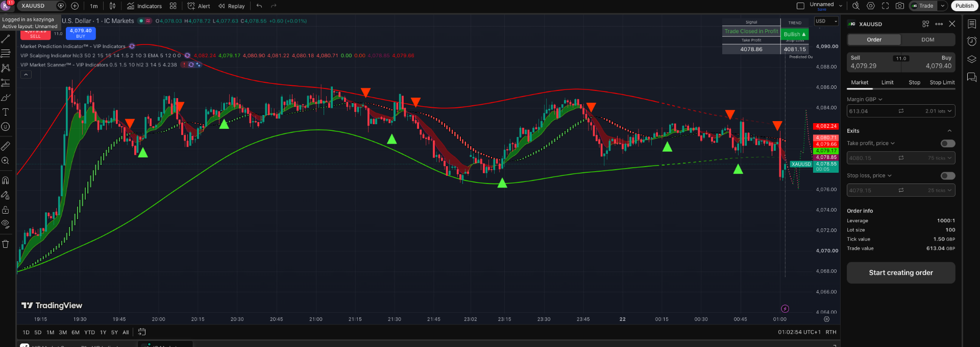Click the Sell 4,079.29 side in order panel
The image size is (980, 347).
[870, 62]
